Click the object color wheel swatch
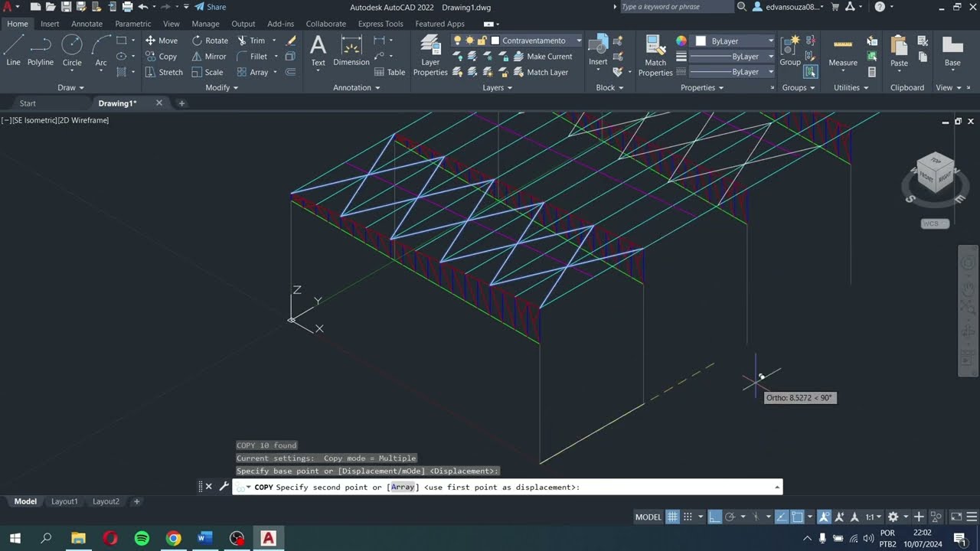The image size is (980, 551). pyautogui.click(x=681, y=41)
